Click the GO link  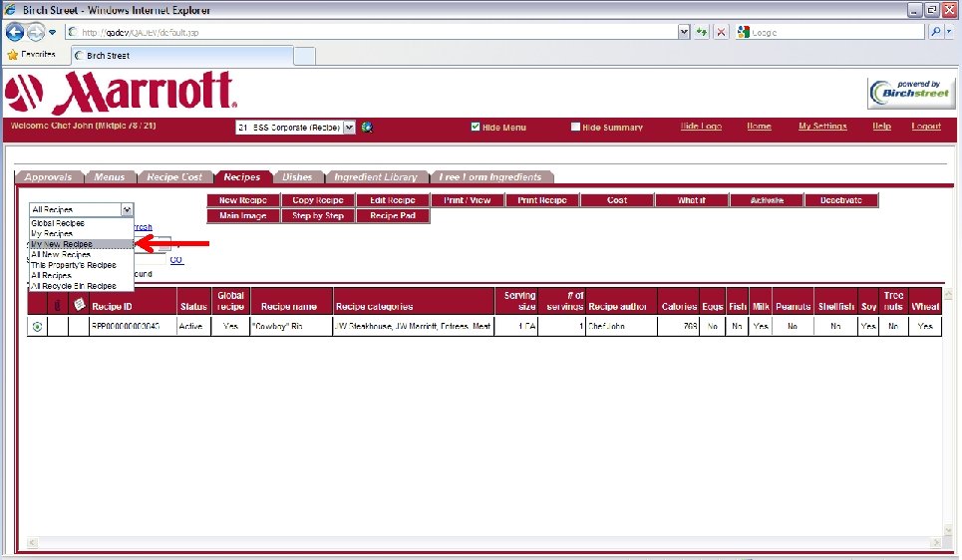(176, 260)
